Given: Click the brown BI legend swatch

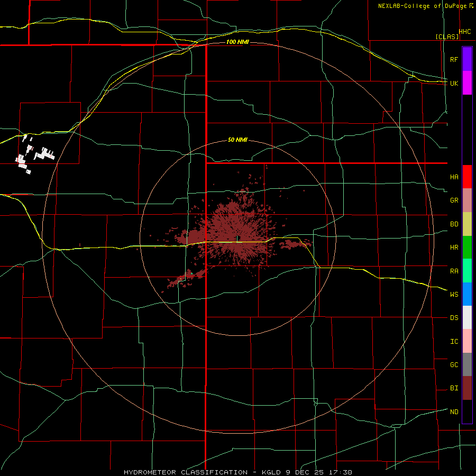Looking at the screenshot, I should 467,388.
